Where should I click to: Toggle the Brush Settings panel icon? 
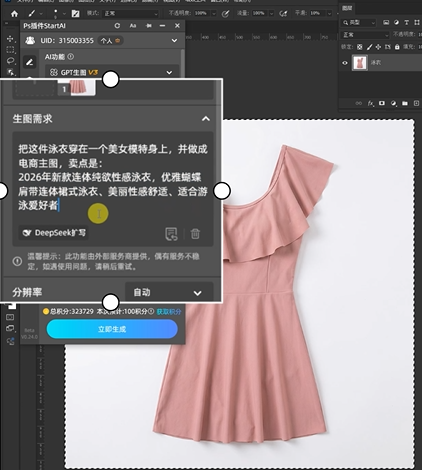76,14
